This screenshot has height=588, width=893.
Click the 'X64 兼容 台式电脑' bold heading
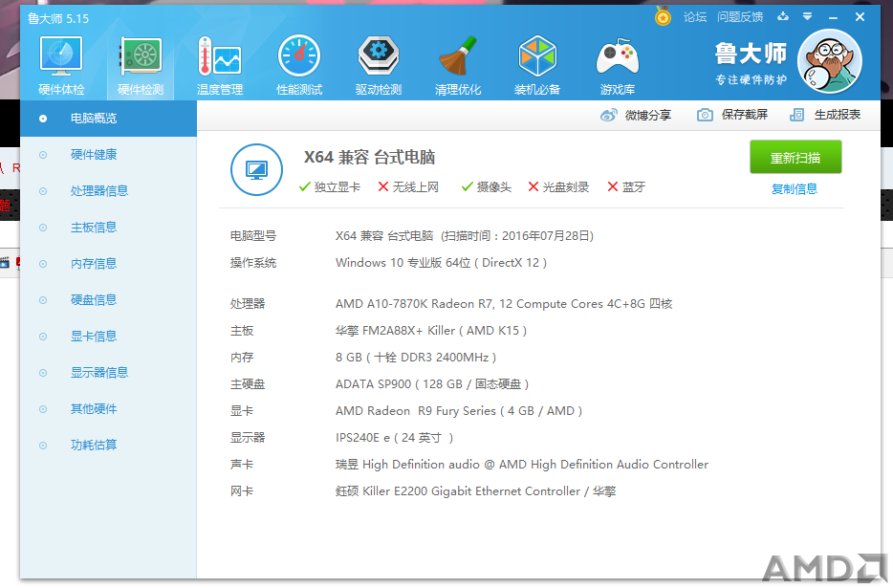370,157
